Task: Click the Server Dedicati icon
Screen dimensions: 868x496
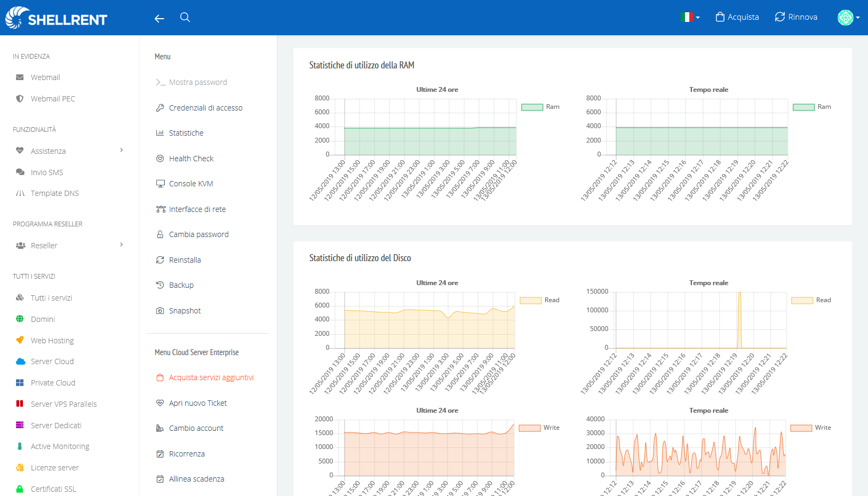Action: pos(20,425)
